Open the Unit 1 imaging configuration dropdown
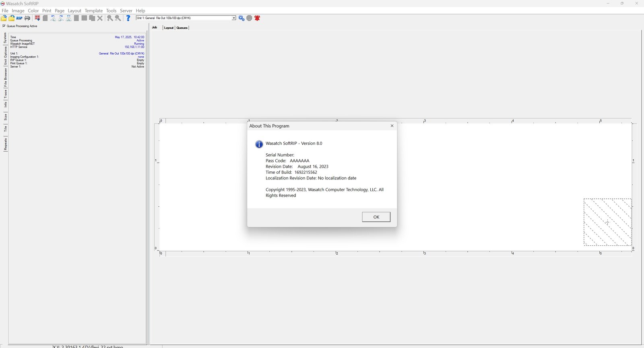644x348 pixels. point(233,18)
